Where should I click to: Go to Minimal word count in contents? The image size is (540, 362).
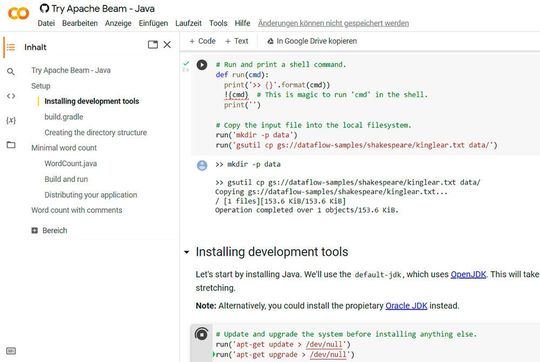tap(64, 148)
